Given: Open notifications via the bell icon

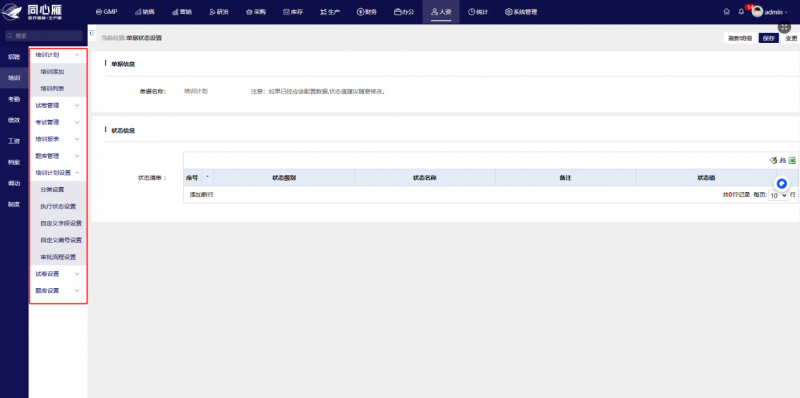Looking at the screenshot, I should pos(741,12).
